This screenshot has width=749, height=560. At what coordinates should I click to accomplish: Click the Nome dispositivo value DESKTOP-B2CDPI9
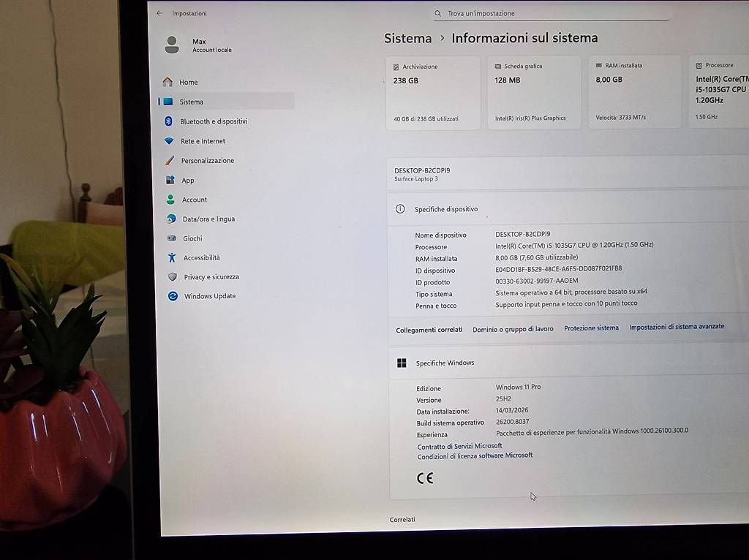tap(522, 235)
